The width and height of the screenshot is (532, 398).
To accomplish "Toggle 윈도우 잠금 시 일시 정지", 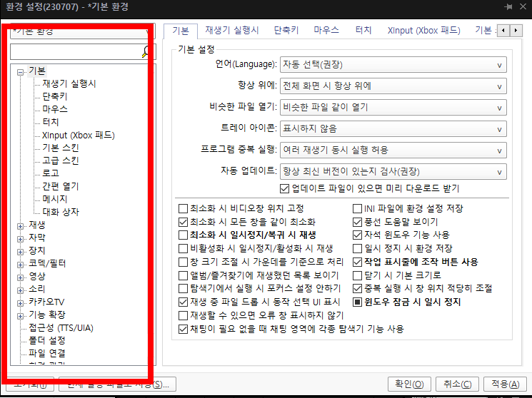I will coord(357,302).
